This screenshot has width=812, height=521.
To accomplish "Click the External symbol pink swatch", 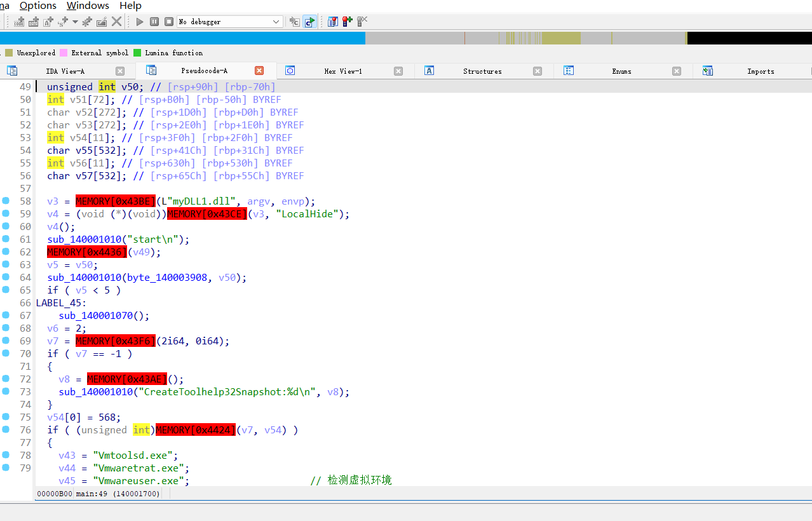I will pyautogui.click(x=64, y=53).
